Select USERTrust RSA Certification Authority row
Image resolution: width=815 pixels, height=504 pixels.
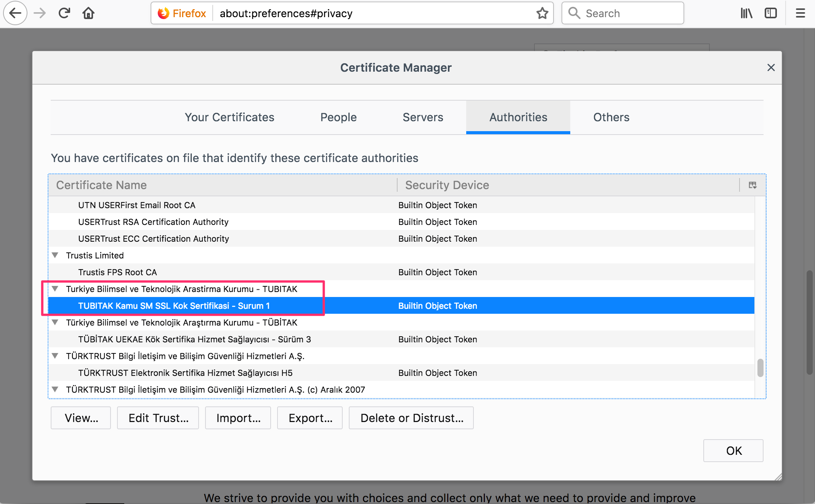coord(153,222)
